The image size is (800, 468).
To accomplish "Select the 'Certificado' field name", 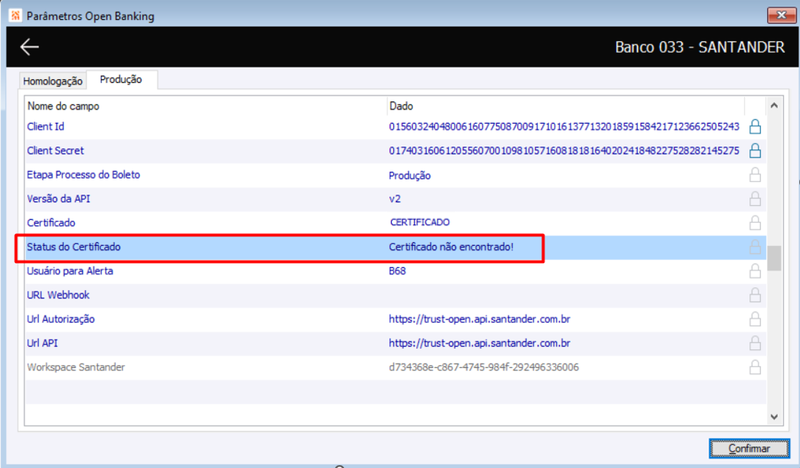I will [x=51, y=223].
